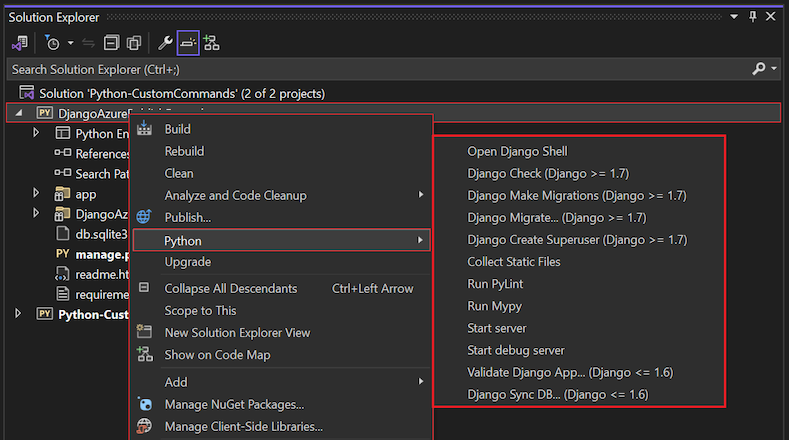
Task: Expand the app folder arrow
Action: (x=36, y=193)
